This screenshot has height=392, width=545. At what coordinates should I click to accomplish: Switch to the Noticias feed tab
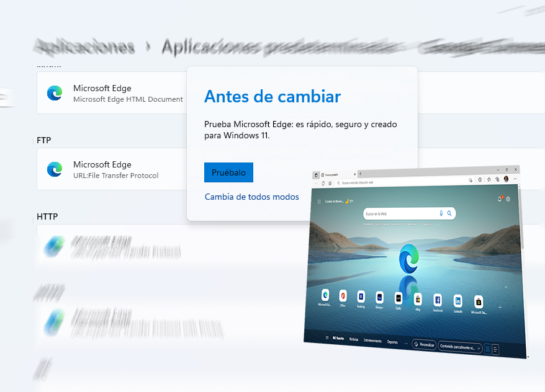click(355, 339)
